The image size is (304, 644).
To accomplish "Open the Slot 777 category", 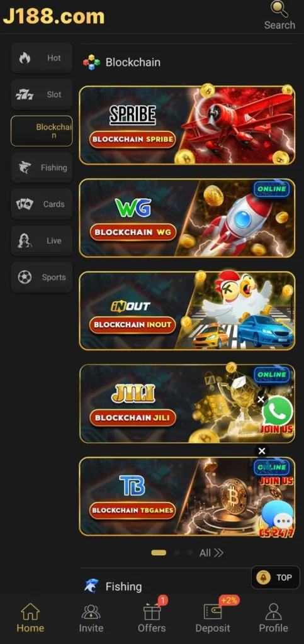I will pos(42,94).
